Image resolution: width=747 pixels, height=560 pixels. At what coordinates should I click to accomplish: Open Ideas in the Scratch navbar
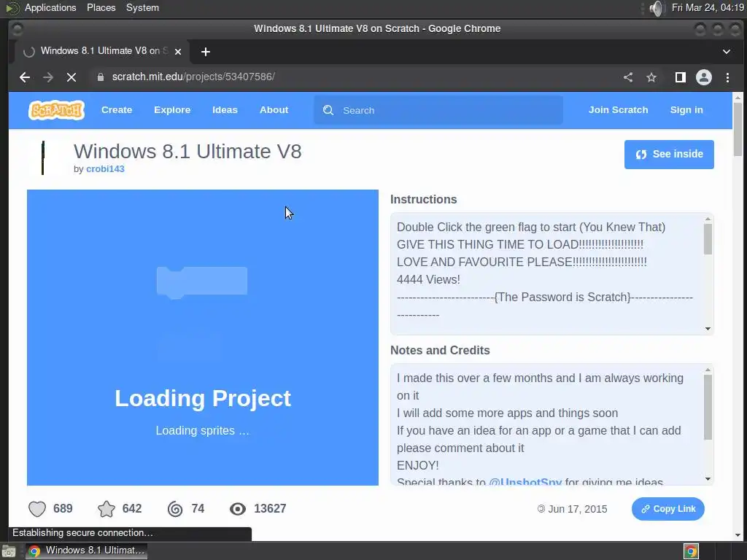[225, 110]
